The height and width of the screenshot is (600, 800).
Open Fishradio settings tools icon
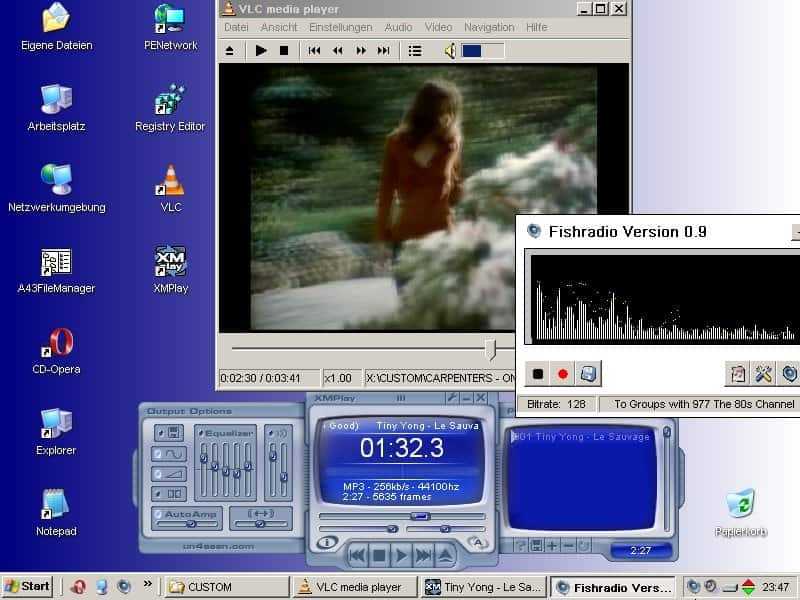click(x=763, y=374)
